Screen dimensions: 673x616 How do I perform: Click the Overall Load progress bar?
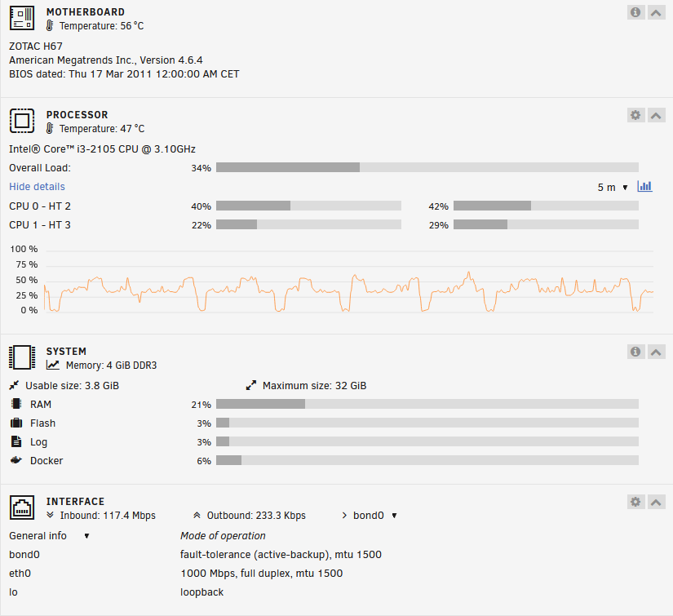click(427, 168)
